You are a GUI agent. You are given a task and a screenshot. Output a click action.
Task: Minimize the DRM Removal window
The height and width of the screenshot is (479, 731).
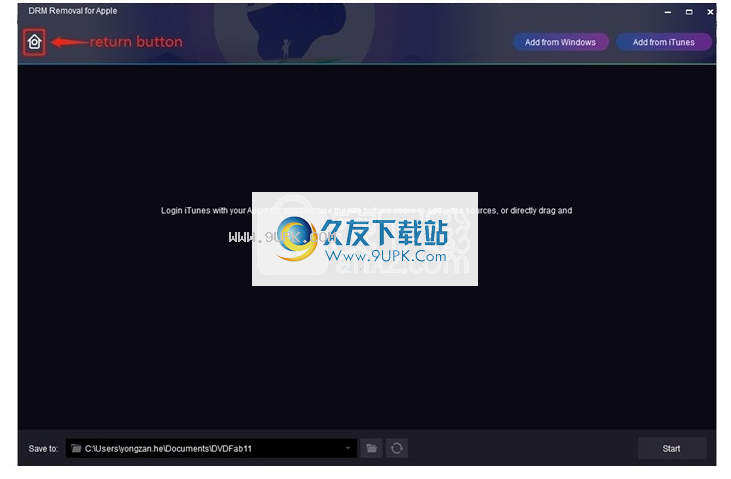pyautogui.click(x=668, y=12)
